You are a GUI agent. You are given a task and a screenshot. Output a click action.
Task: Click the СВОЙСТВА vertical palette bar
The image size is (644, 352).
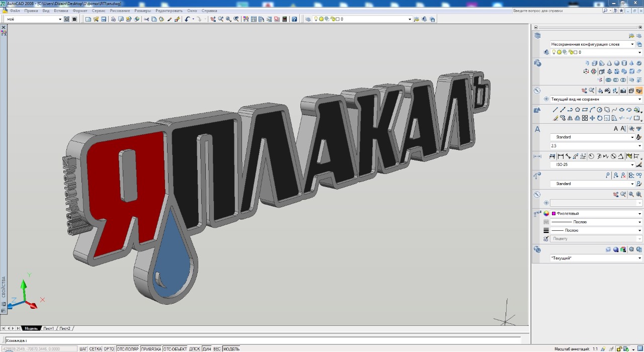pyautogui.click(x=3, y=287)
